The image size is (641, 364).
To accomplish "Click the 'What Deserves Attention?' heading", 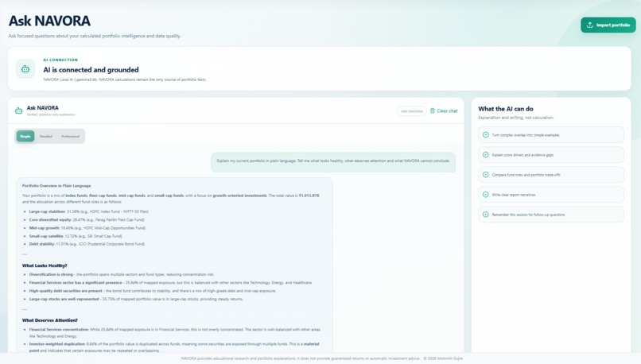I will pos(50,320).
